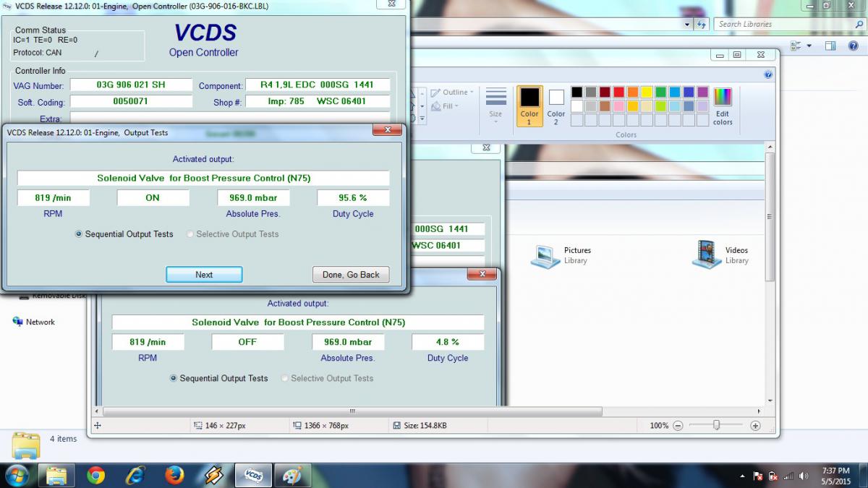This screenshot has height=488, width=868.
Task: Open the Pictures library icon
Action: pos(545,255)
